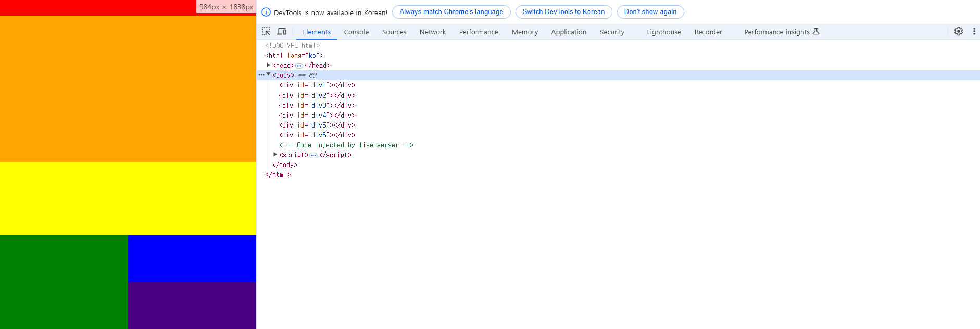
Task: Select the div id="div2" node
Action: 317,95
